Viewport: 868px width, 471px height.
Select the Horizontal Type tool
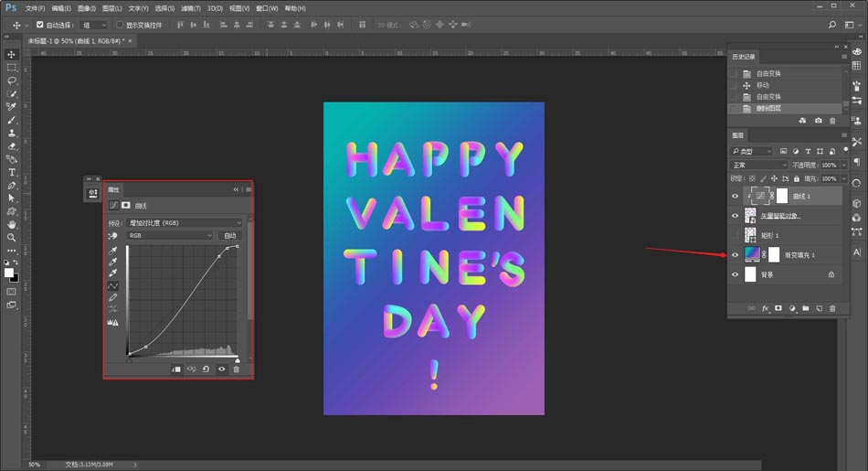click(12, 172)
